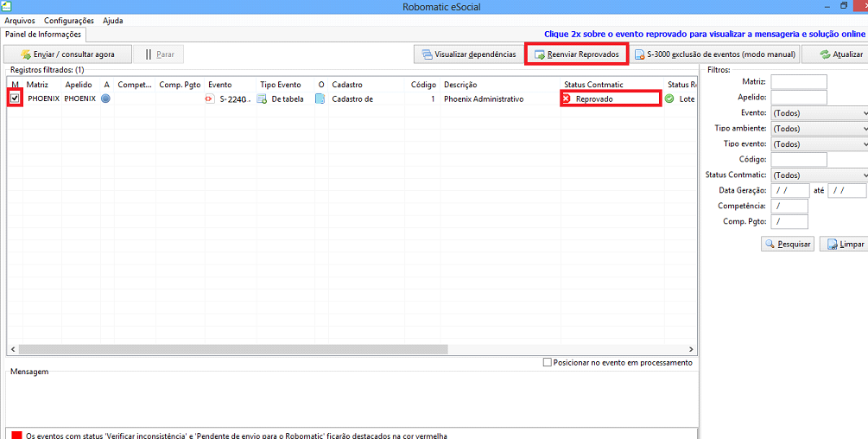The width and height of the screenshot is (868, 439).
Task: Click the red X Reprovado status icon
Action: [x=567, y=99]
